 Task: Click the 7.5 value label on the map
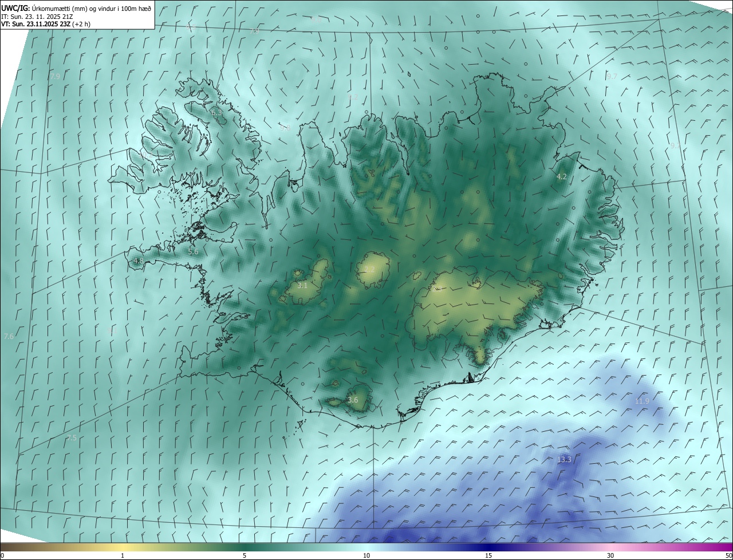click(72, 438)
